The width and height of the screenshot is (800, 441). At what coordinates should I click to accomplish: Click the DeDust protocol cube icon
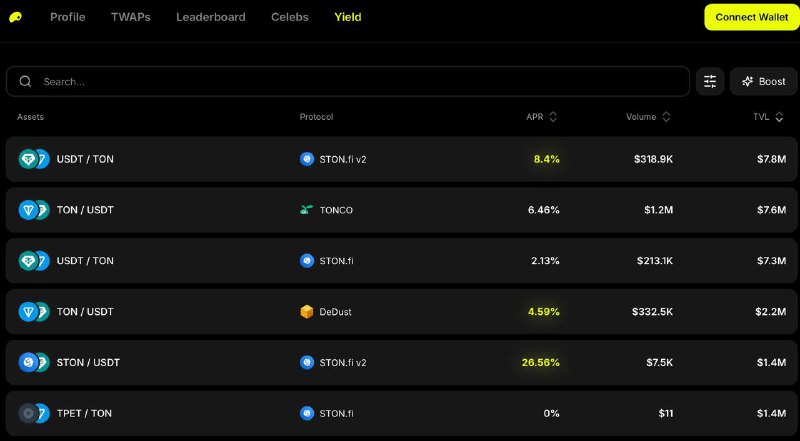[x=307, y=311]
